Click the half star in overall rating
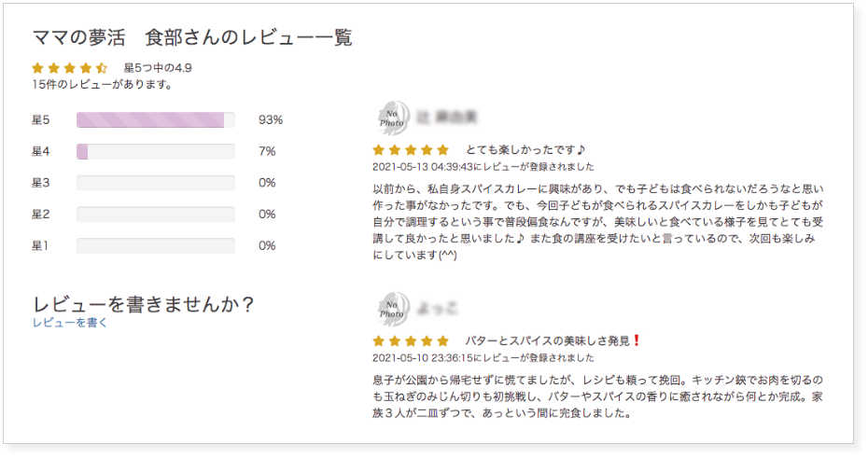868x458 pixels. coord(102,68)
